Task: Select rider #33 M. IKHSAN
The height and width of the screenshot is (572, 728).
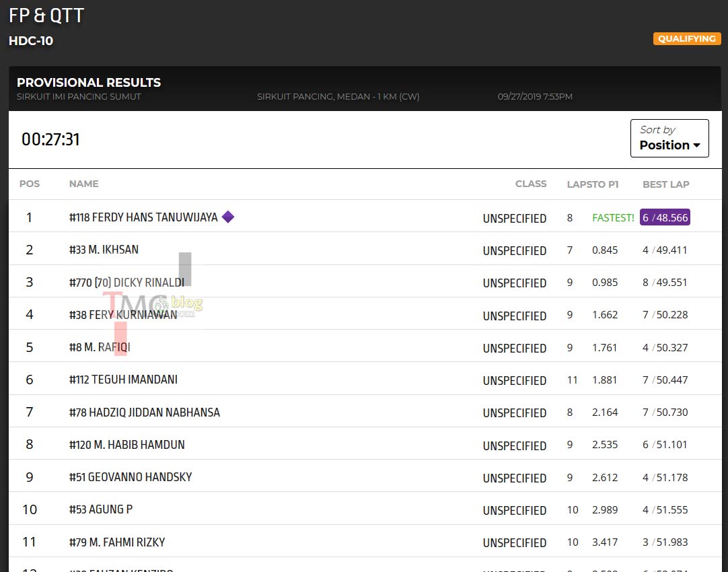Action: [104, 250]
